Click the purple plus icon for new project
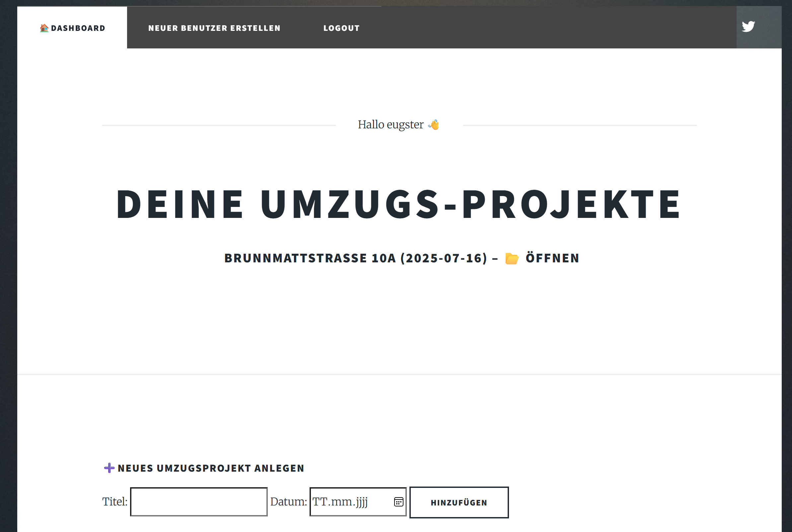 [109, 468]
